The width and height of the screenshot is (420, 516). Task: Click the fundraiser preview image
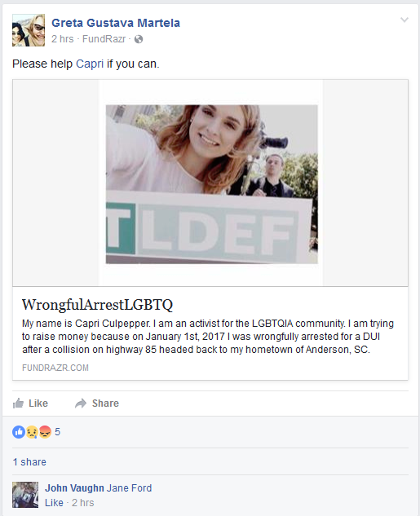(210, 183)
